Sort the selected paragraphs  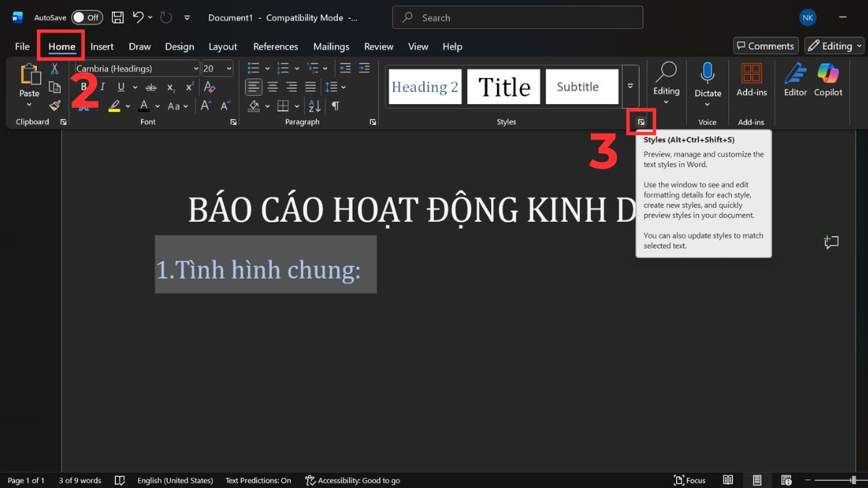click(x=312, y=106)
